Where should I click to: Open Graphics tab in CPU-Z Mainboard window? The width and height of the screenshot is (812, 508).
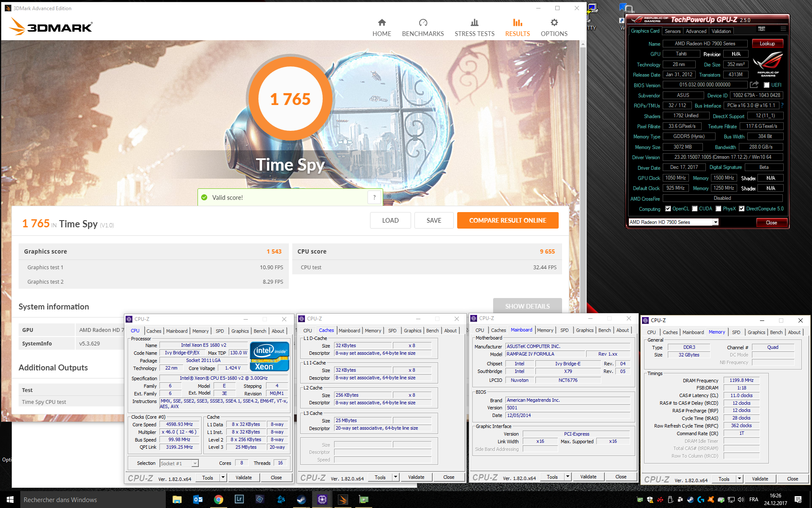584,330
